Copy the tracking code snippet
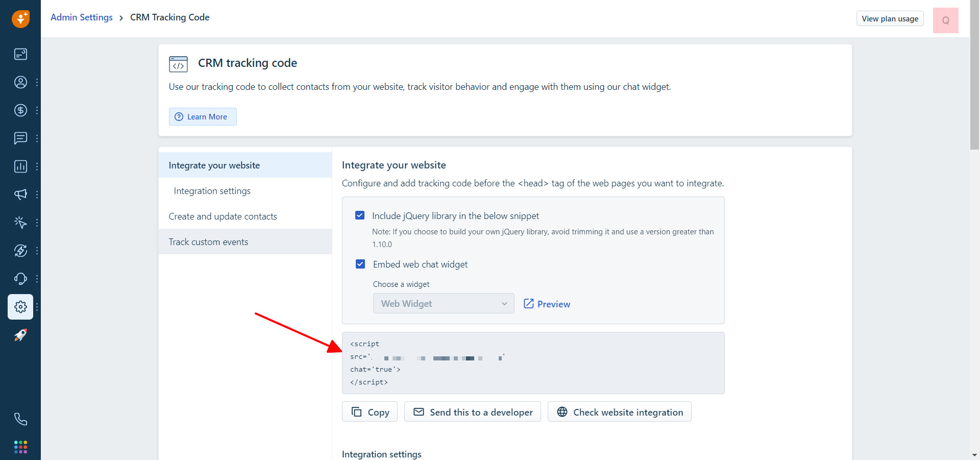This screenshot has width=980, height=460. (370, 411)
